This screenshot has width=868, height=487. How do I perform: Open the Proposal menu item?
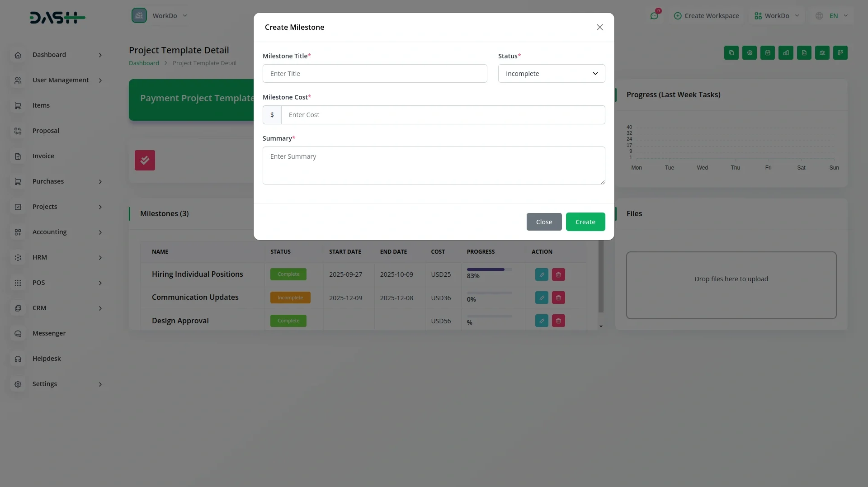pyautogui.click(x=46, y=131)
